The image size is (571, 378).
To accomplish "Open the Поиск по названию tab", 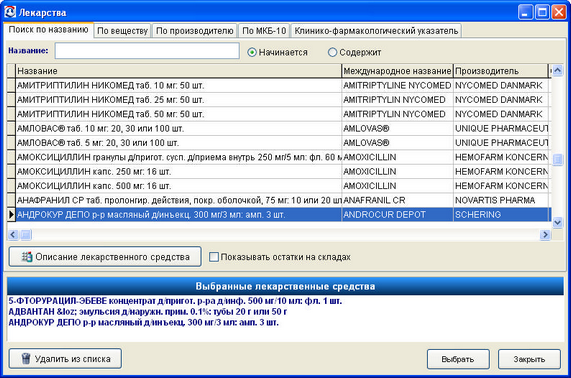I will pyautogui.click(x=48, y=30).
